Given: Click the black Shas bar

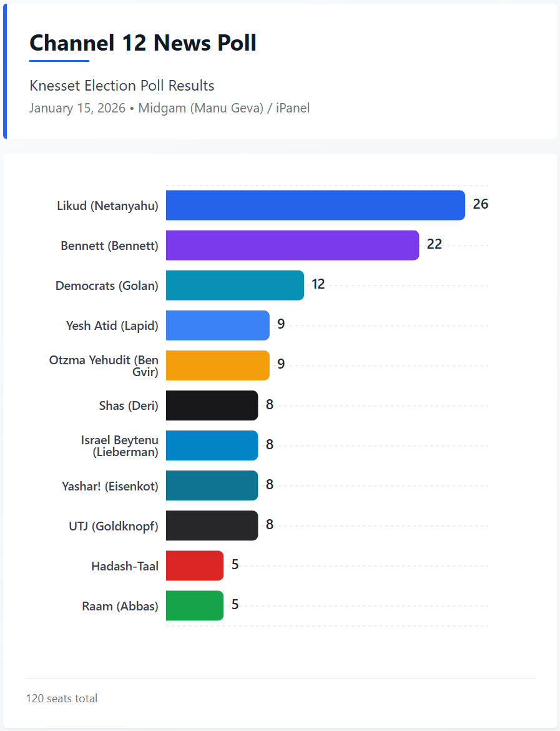Looking at the screenshot, I should (212, 405).
